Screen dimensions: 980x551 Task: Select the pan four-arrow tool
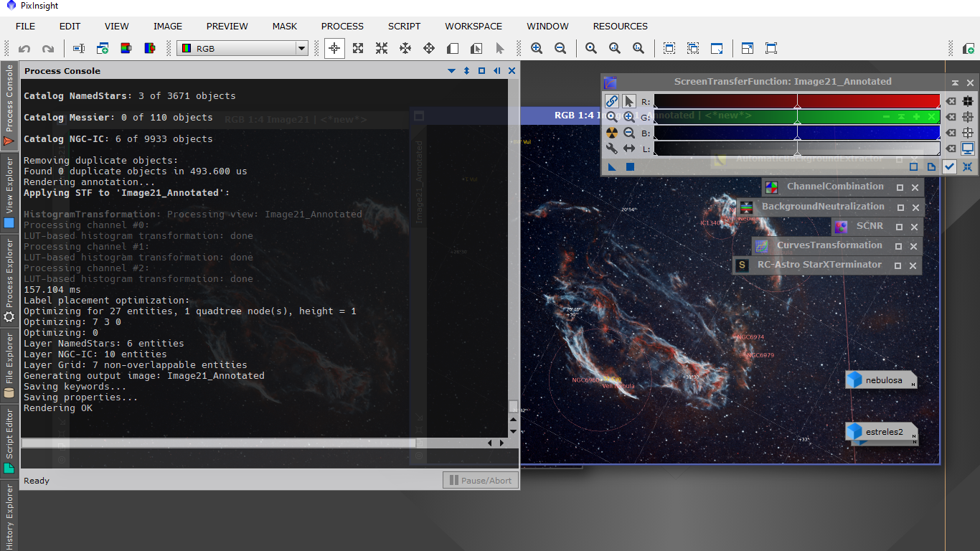tap(405, 49)
